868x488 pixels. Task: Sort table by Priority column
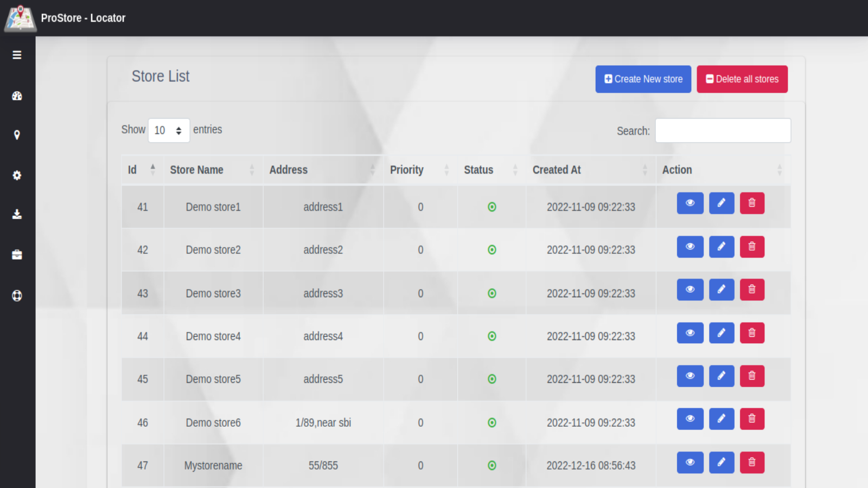tap(420, 170)
